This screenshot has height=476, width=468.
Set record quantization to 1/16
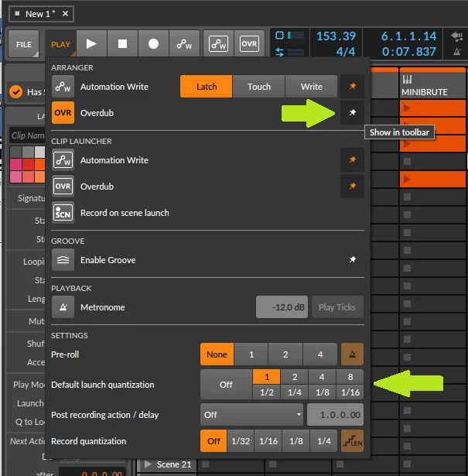pyautogui.click(x=268, y=441)
